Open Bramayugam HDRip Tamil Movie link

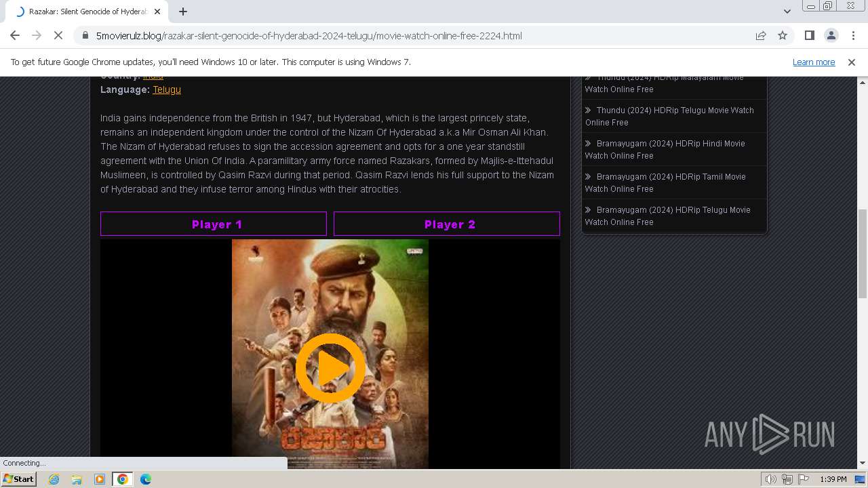(x=665, y=182)
